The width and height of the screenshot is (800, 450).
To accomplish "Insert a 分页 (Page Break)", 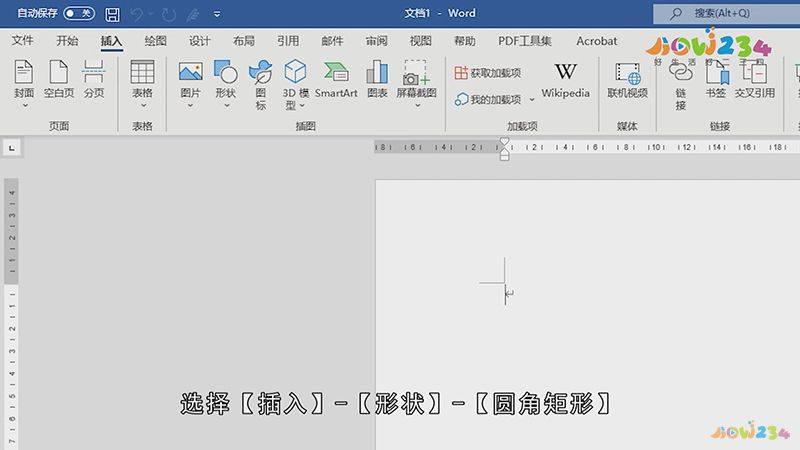I will tap(94, 78).
